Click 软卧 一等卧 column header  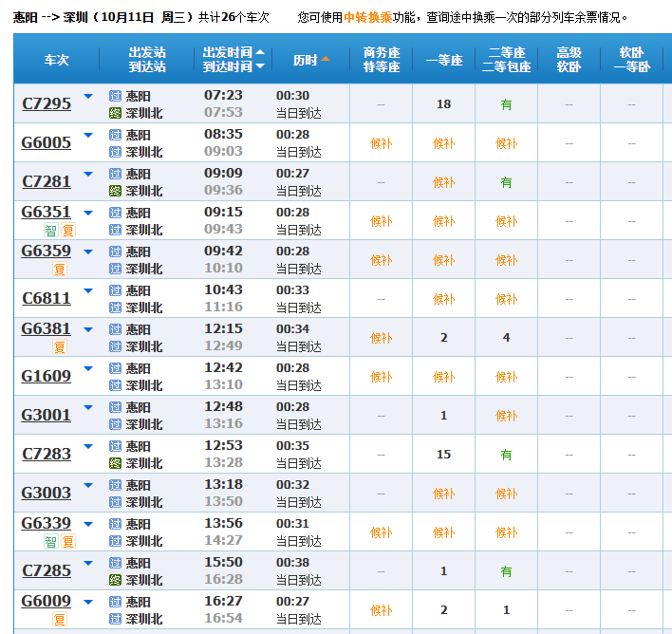(632, 60)
